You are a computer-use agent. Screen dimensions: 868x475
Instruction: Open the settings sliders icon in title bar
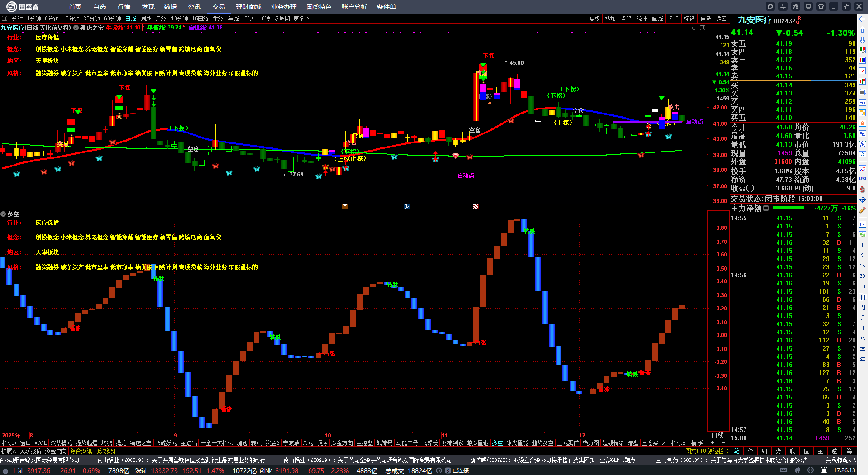[783, 6]
